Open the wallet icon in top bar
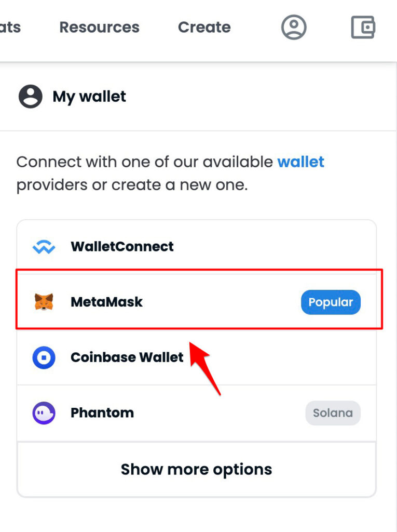Screen dimensions: 397x532 tap(363, 27)
